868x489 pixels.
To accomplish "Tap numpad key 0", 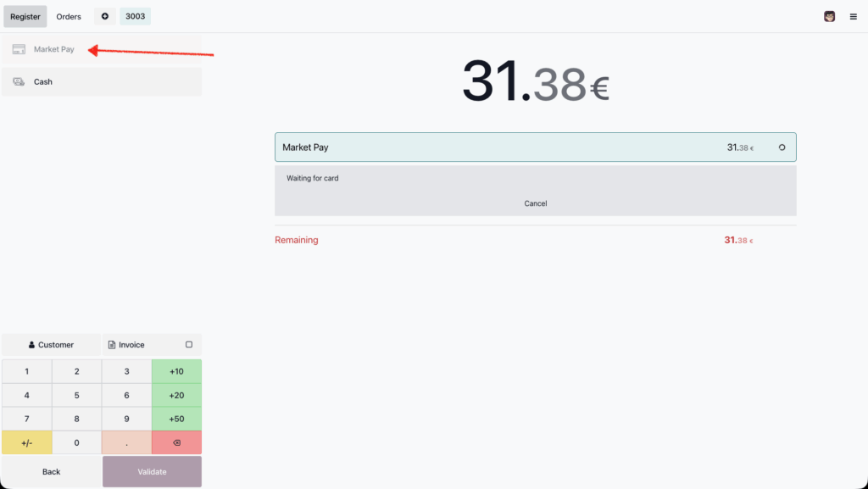I will pos(77,442).
